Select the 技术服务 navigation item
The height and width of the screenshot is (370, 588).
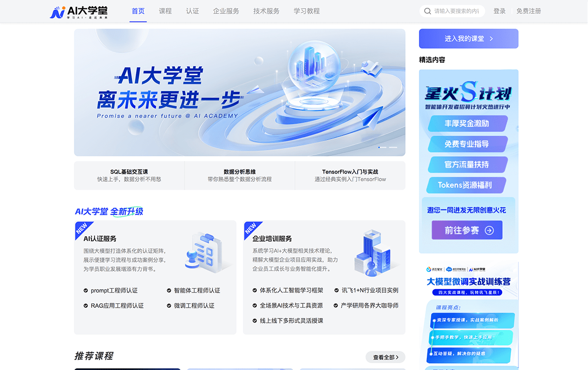point(266,11)
